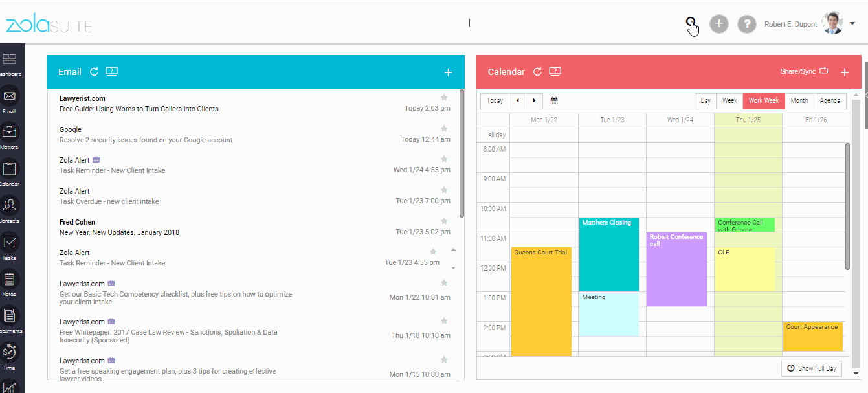Star the Zola Alert Wed 1/24 email
The width and height of the screenshot is (868, 393).
pyautogui.click(x=444, y=159)
